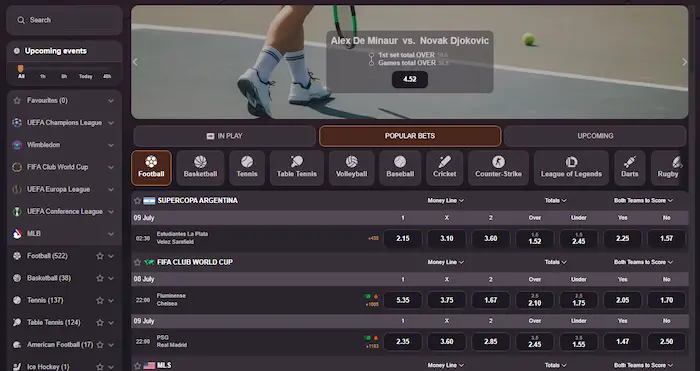The image size is (700, 371).
Task: Select the Football sport icon tab
Action: pos(151,168)
